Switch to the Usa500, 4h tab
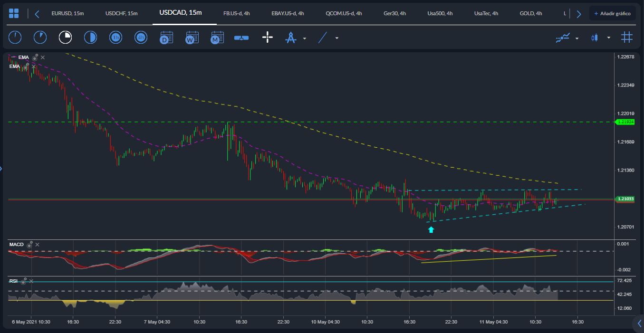The height and width of the screenshot is (333, 644). (440, 13)
